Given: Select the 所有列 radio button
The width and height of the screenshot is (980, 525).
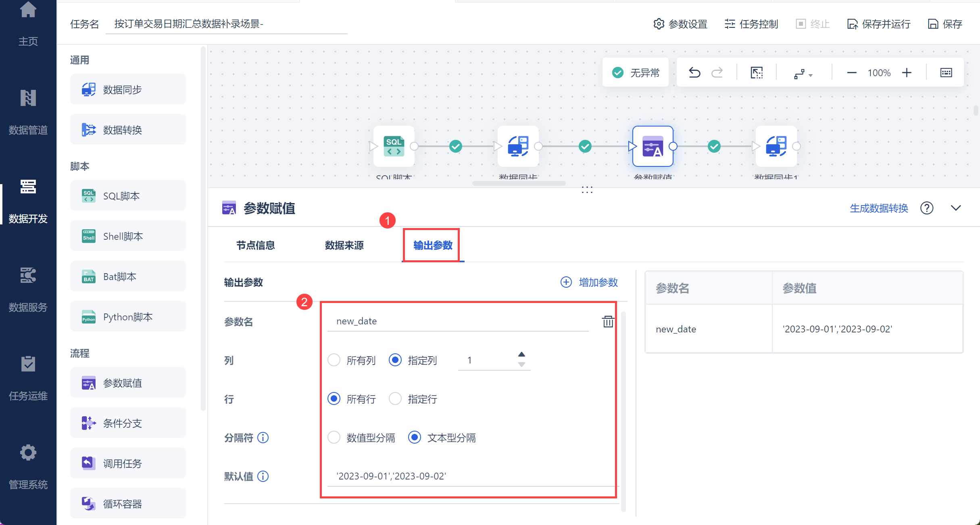Looking at the screenshot, I should [x=334, y=360].
